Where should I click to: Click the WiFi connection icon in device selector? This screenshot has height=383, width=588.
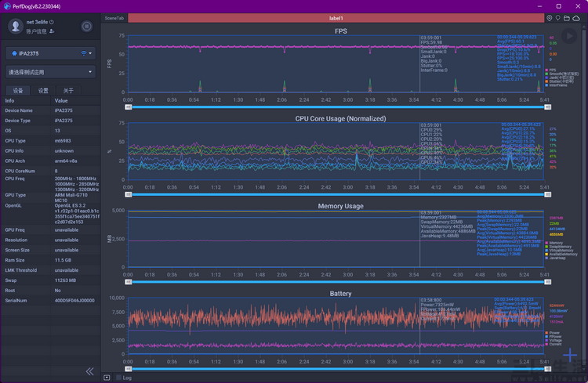click(x=84, y=53)
